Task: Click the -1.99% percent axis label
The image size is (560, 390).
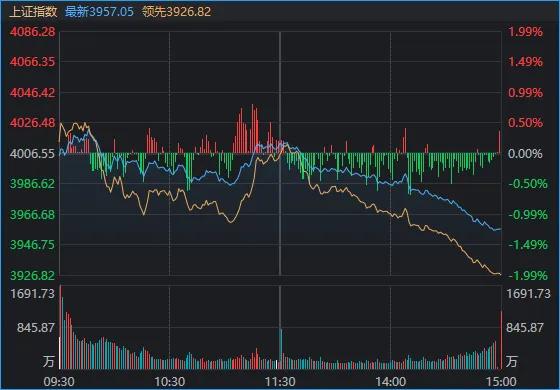Action: pos(528,276)
